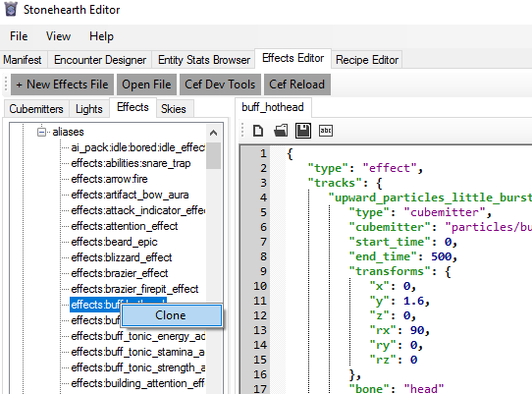Screen dimensions: 532x394
Task: Click the "rx" value 90 in code
Action: pos(417,330)
